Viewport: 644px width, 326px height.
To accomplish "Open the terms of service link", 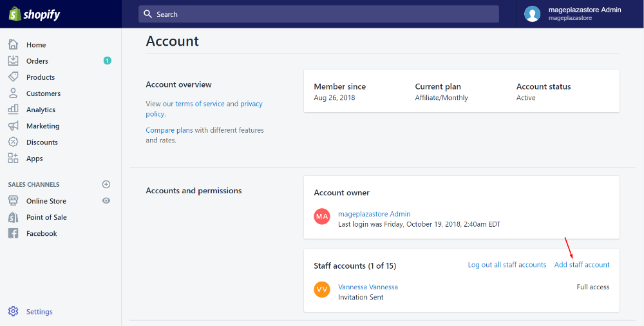I will coord(200,104).
